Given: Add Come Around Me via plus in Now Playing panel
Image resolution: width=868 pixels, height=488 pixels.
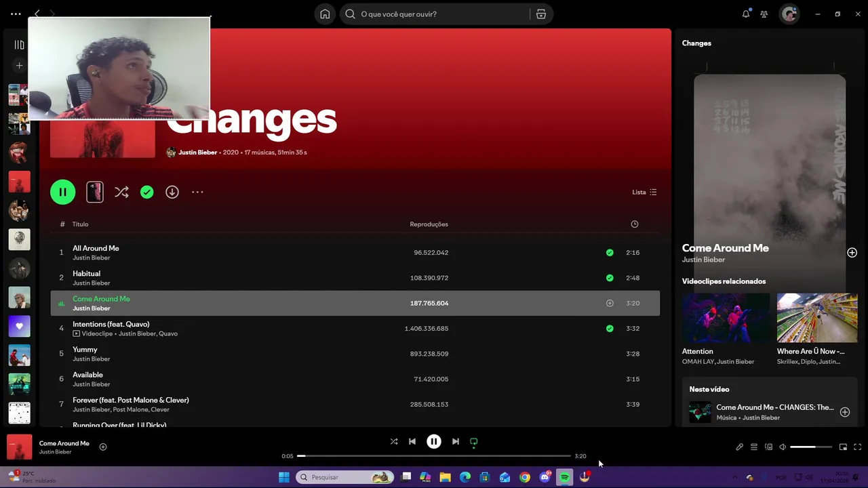Looking at the screenshot, I should pos(852,253).
